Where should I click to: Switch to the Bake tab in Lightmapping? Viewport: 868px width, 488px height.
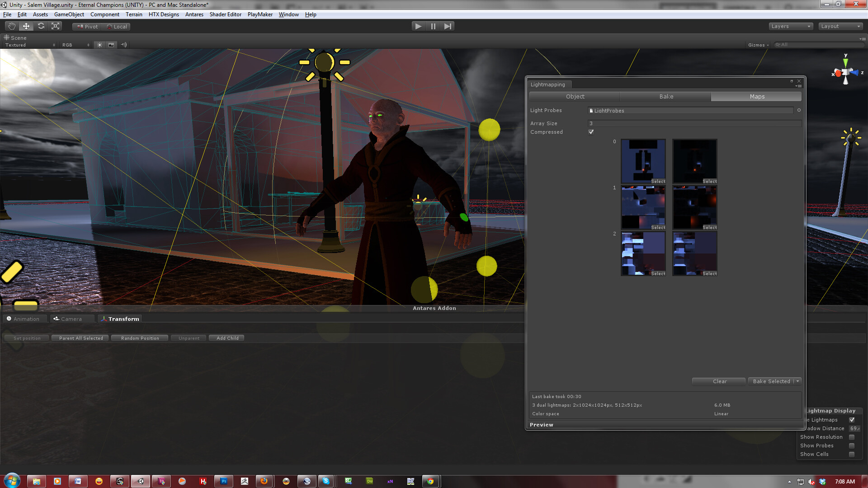[665, 96]
